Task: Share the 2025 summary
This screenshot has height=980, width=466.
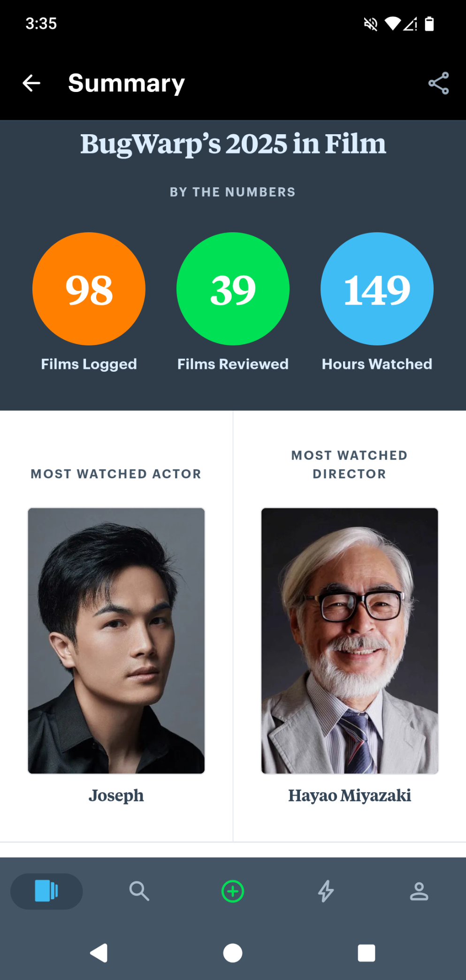Action: click(438, 84)
